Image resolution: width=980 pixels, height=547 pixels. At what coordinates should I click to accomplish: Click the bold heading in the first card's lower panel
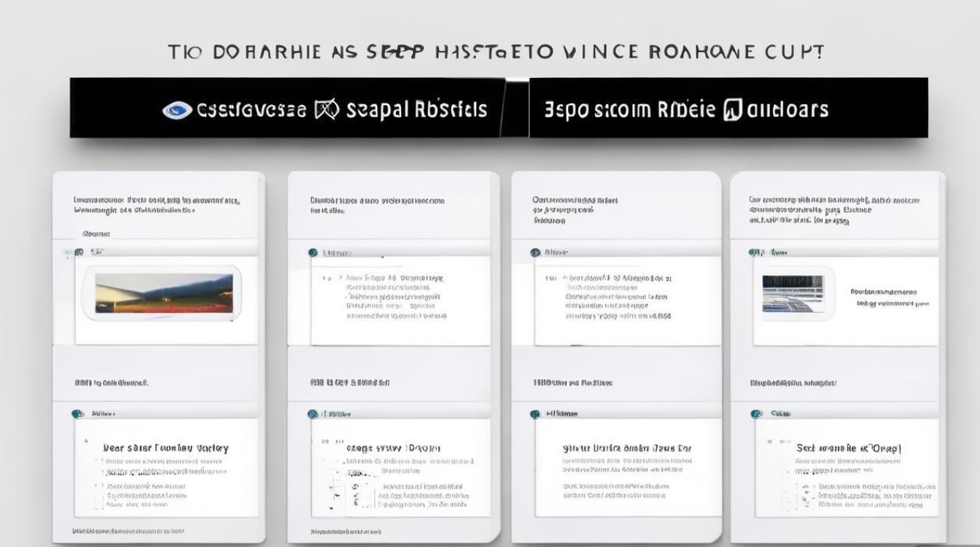pyautogui.click(x=166, y=448)
